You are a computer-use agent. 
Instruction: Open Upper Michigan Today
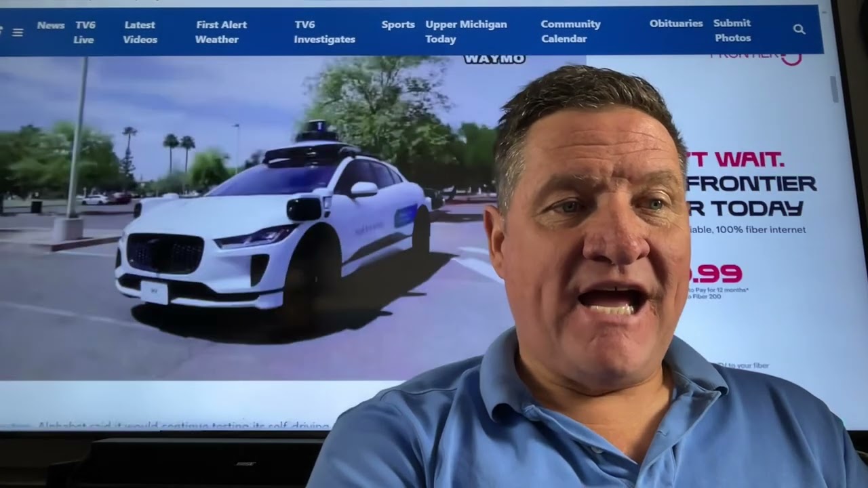(x=466, y=32)
